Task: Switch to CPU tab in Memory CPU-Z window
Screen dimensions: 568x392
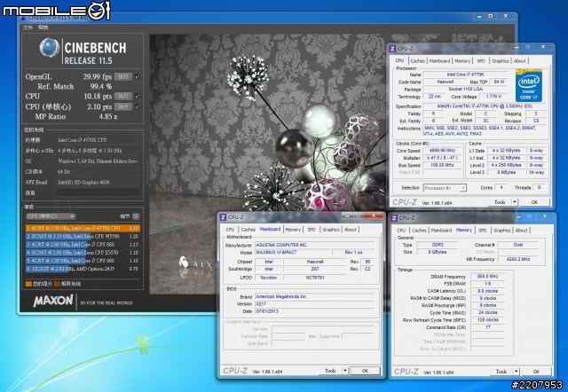Action: tap(401, 231)
